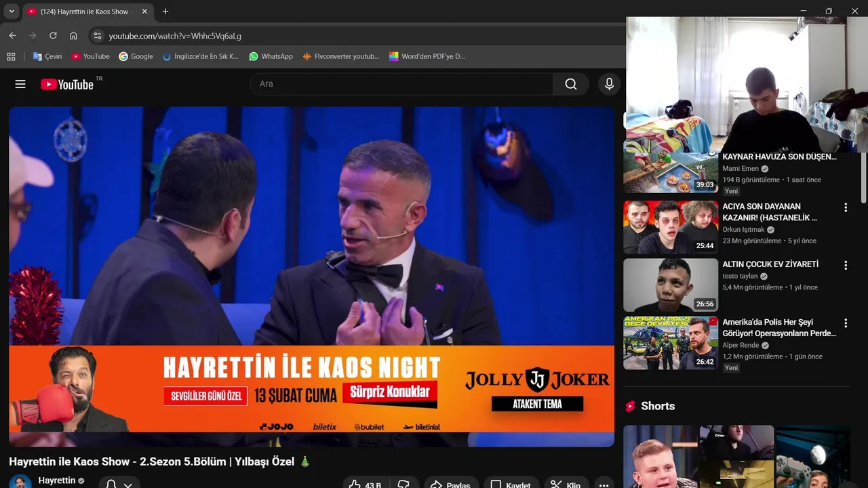Screen dimensions: 868x488
Task: Reload the current page
Action: (x=53, y=36)
